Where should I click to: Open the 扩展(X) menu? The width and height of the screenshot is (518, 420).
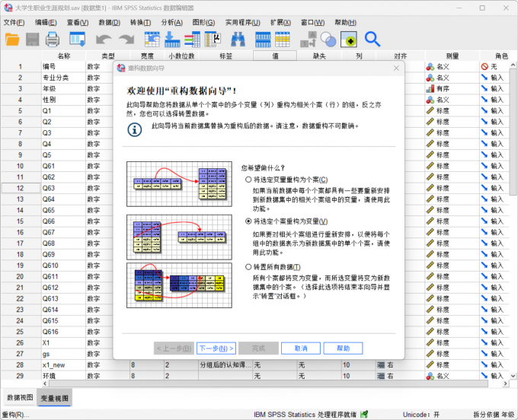pos(280,22)
